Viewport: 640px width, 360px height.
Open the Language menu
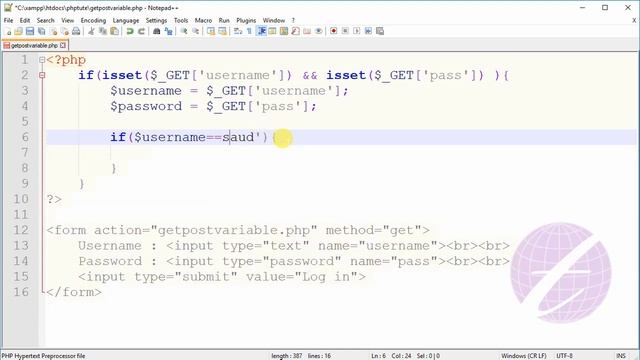126,20
